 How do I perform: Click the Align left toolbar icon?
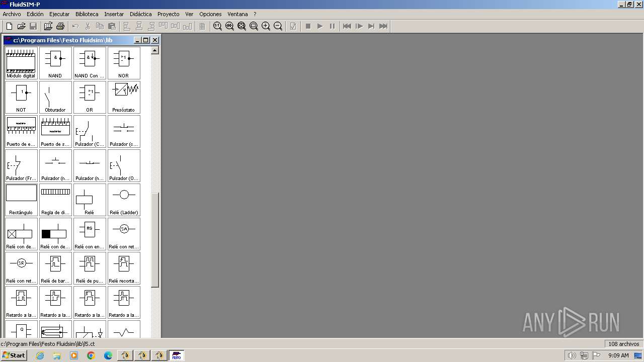127,26
